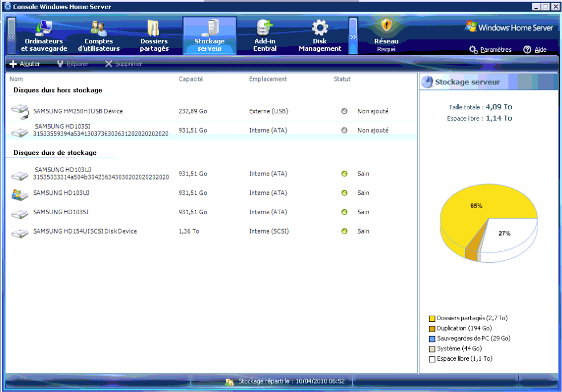This screenshot has width=562, height=392.
Task: Click the Windows system drive icon
Action: 20,194
